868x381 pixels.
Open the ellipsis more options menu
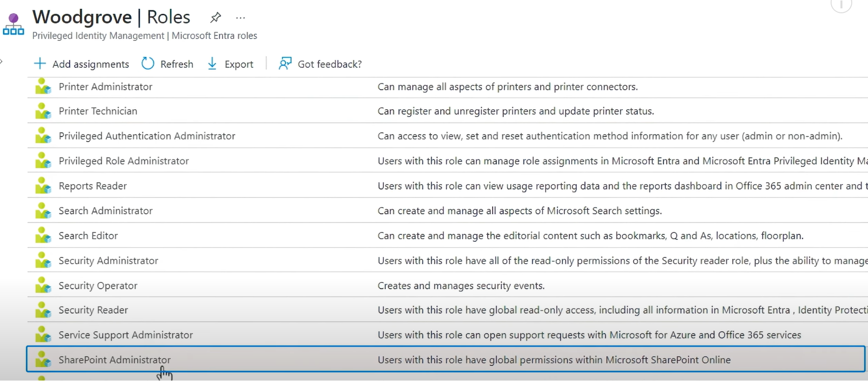tap(240, 18)
